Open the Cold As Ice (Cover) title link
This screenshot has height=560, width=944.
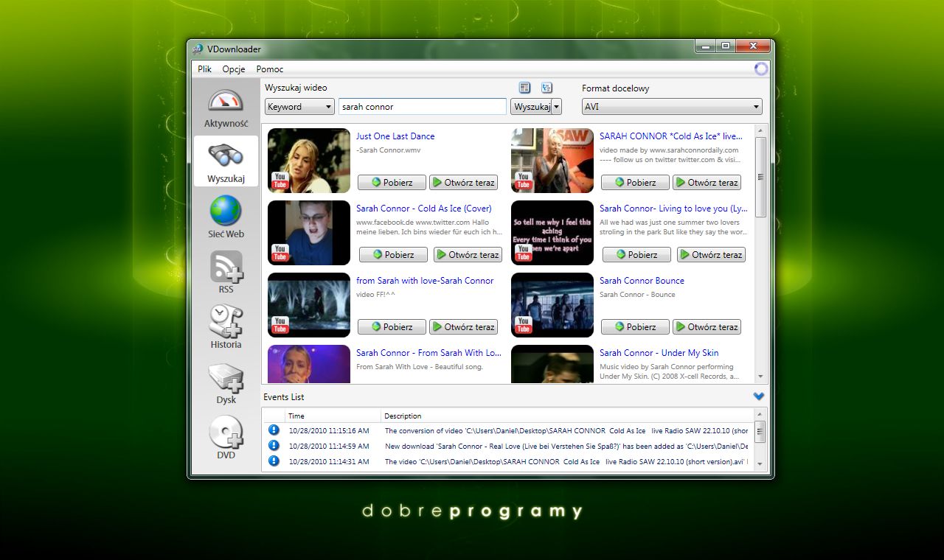423,209
